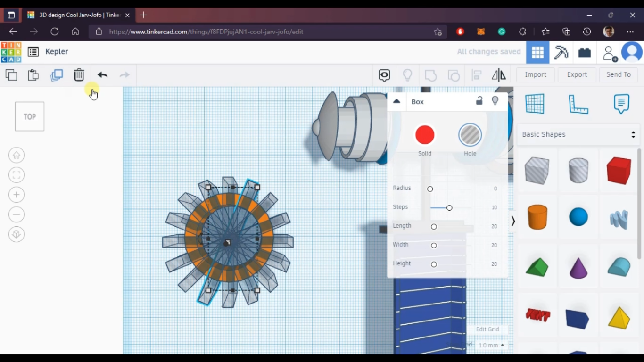The image size is (644, 362).
Task: Invite people with the add-user icon
Action: point(610,53)
